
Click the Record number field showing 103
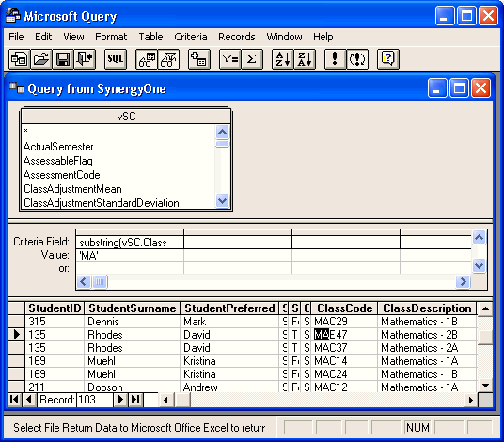coord(94,400)
